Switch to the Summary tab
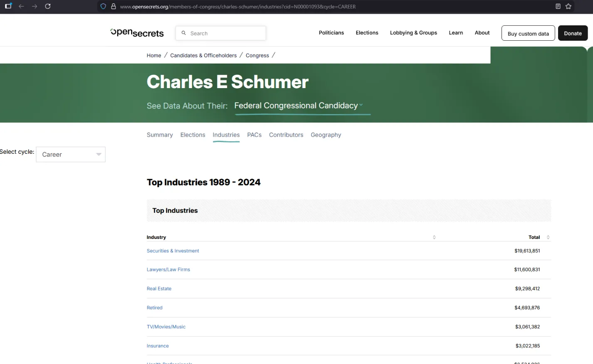This screenshot has height=364, width=593. pyautogui.click(x=160, y=135)
